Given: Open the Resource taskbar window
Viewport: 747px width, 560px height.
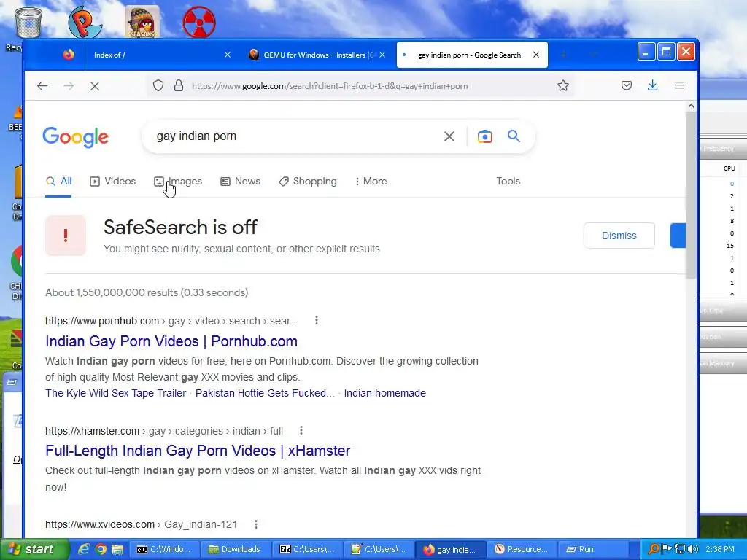Looking at the screenshot, I should pos(521,549).
